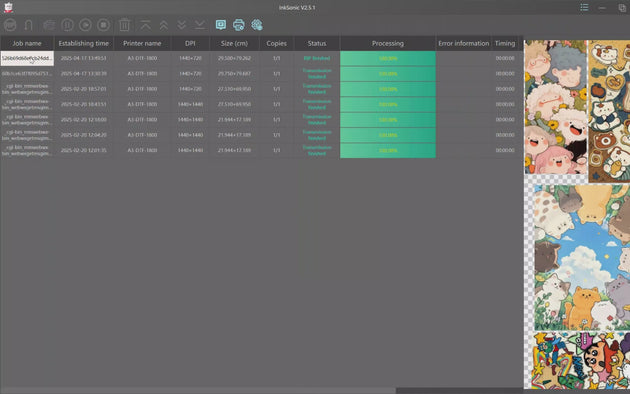This screenshot has width=630, height=394.
Task: Open the blue gear settings icon
Action: (x=257, y=25)
